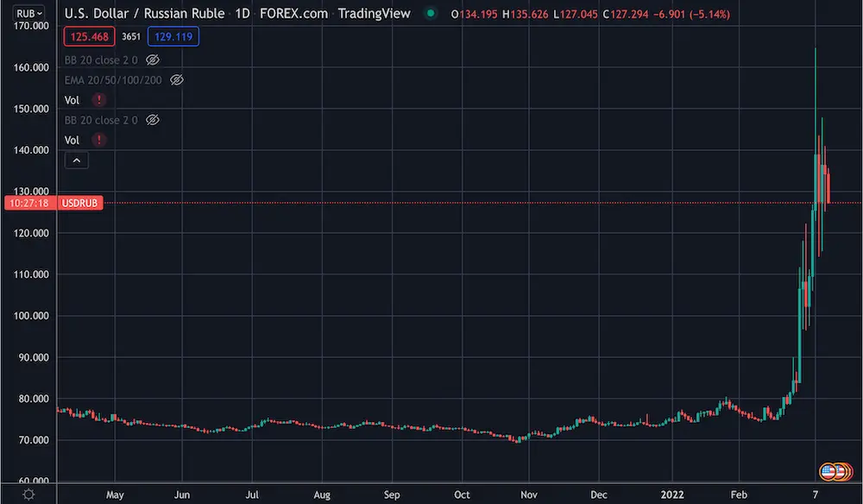Click the closing value C127.294 in header
863x504 pixels.
tap(625, 15)
